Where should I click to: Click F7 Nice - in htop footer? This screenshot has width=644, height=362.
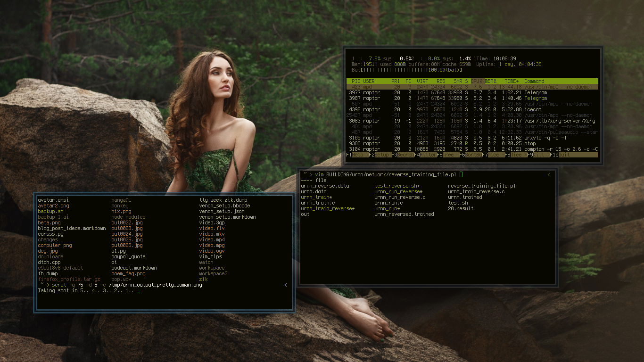coord(493,155)
